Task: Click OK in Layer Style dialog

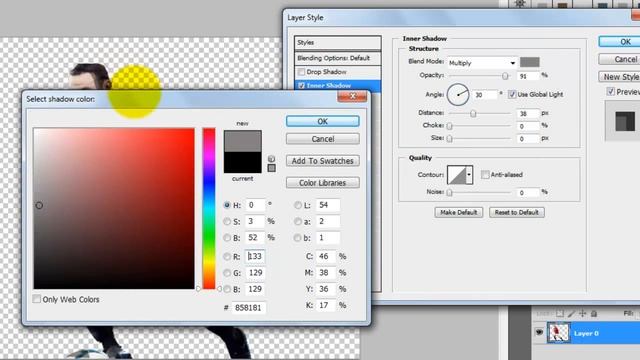Action: coord(619,42)
